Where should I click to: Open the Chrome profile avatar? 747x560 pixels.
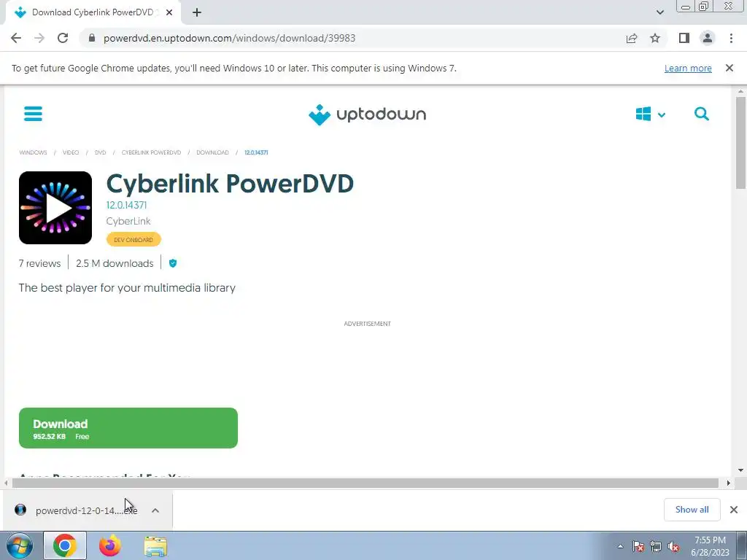click(708, 38)
